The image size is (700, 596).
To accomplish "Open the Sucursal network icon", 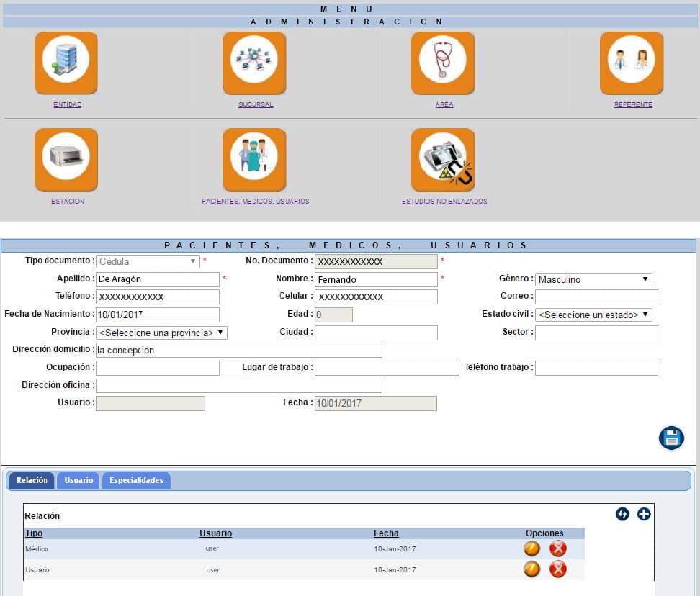I will click(254, 63).
